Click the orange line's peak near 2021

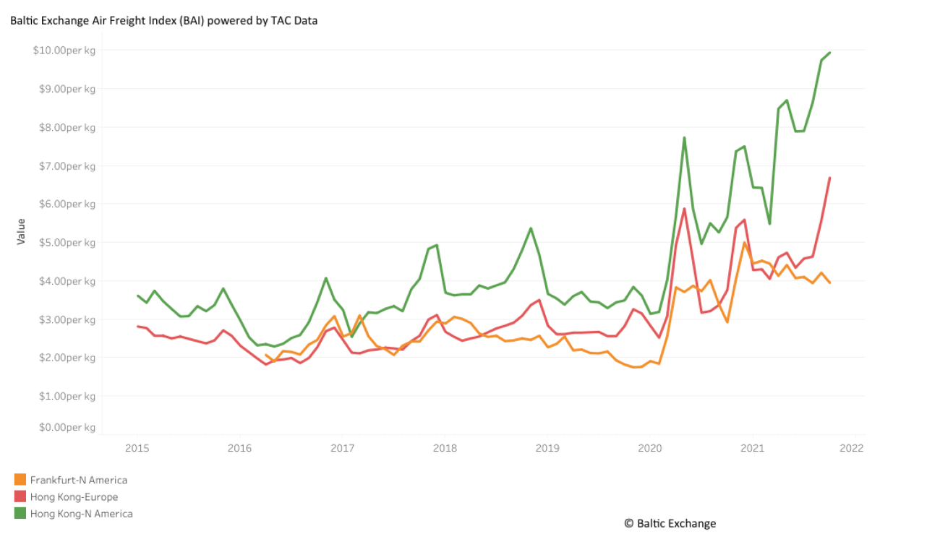coord(744,243)
